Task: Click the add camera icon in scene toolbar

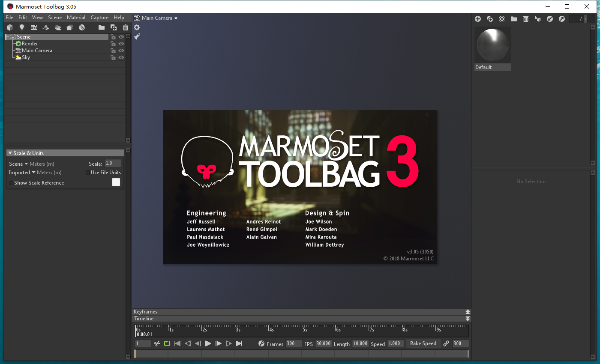Action: 33,27
